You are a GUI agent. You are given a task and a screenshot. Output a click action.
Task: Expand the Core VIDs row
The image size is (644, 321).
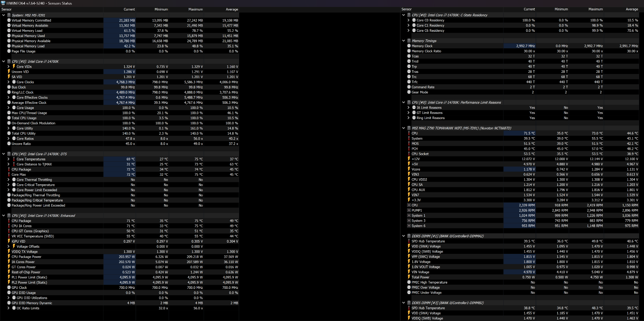[x=8, y=67]
